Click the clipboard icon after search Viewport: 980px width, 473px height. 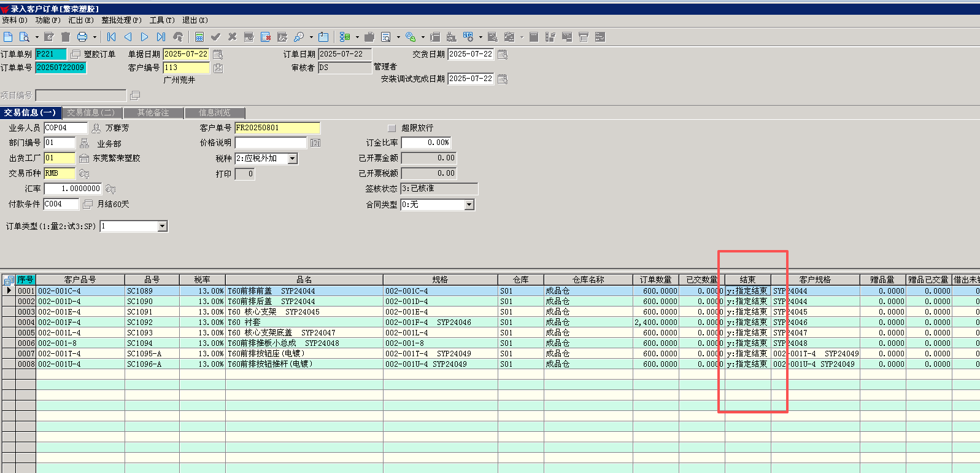coord(323,37)
